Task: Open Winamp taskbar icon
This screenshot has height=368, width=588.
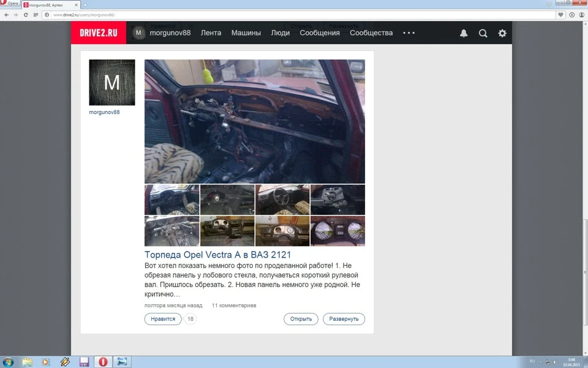Action: (65, 362)
